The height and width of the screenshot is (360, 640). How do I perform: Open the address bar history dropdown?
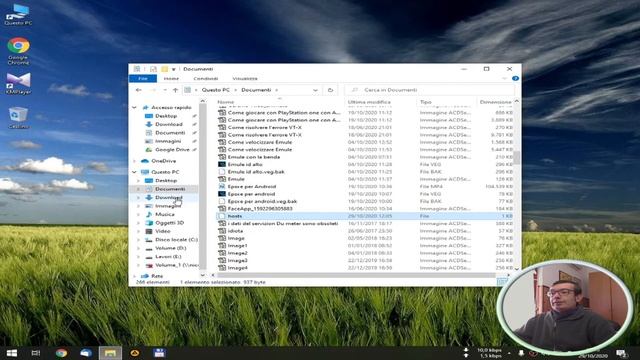(x=315, y=90)
